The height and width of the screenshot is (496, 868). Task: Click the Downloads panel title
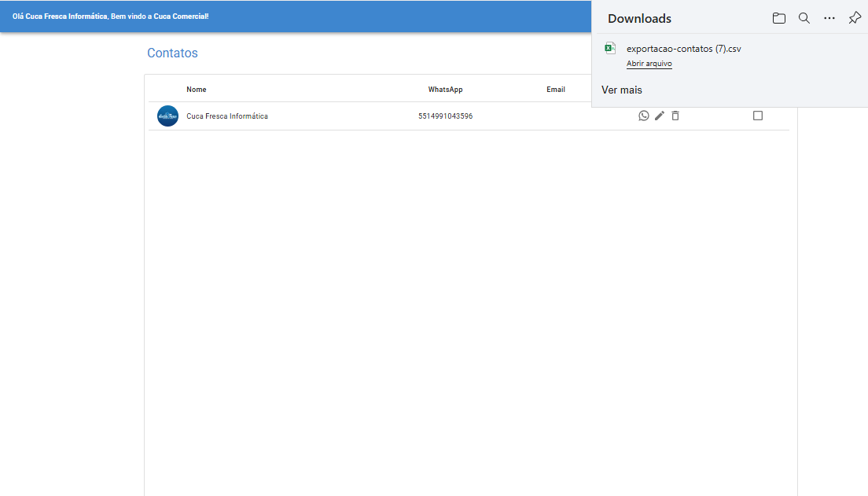click(639, 18)
